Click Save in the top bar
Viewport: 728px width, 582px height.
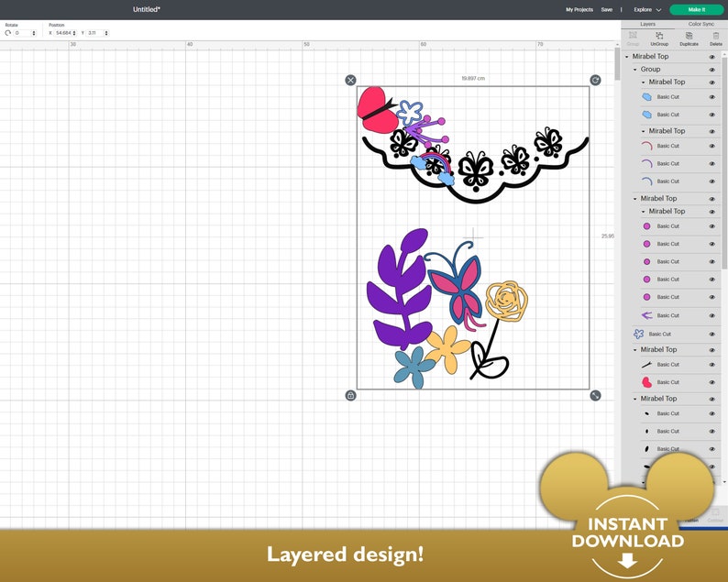[606, 9]
